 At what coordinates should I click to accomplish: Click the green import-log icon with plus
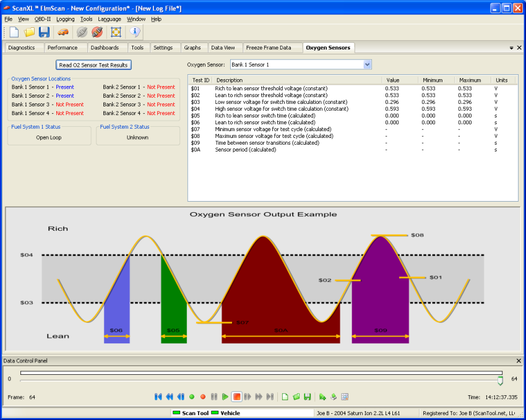coord(322,397)
